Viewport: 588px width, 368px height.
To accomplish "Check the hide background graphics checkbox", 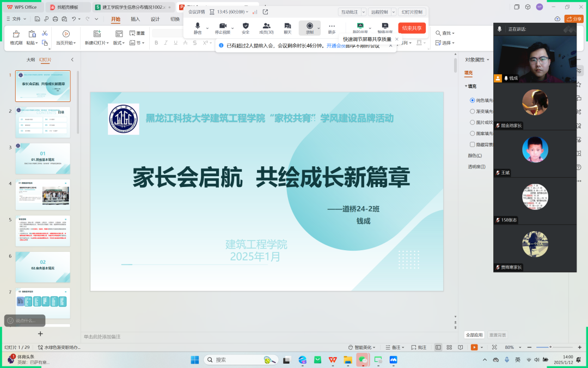I will point(472,144).
